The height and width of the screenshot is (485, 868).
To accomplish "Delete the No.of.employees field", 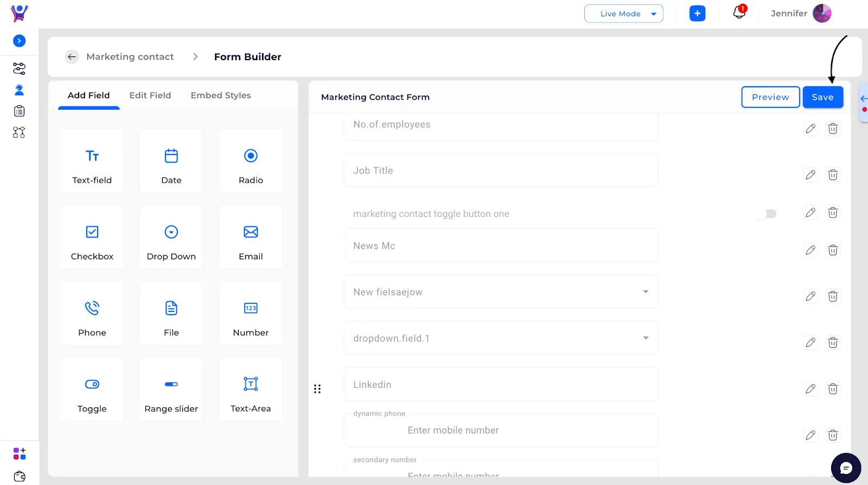I will 833,129.
